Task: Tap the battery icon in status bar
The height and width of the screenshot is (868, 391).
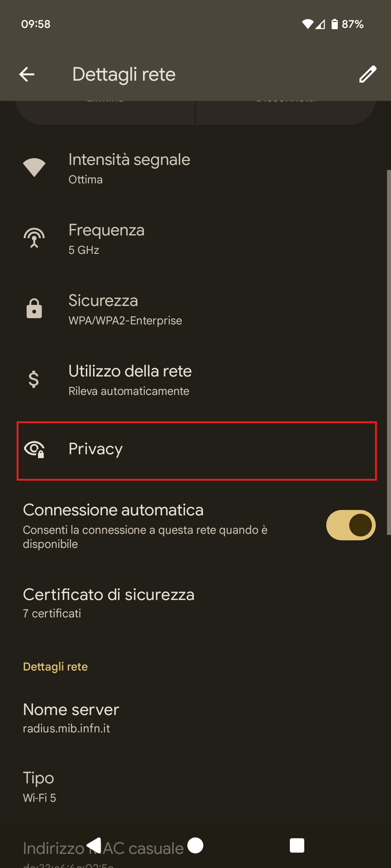Action: [335, 24]
